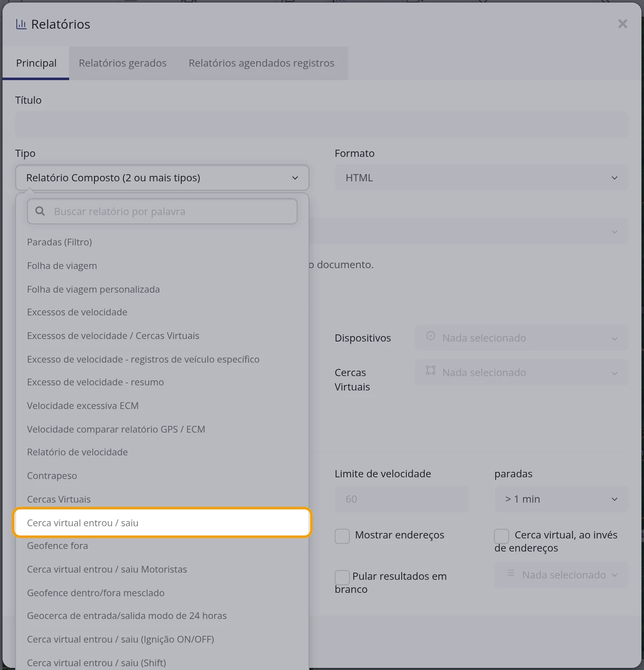The height and width of the screenshot is (670, 644).
Task: Open the paradas dropdown showing > 1 min
Action: [561, 499]
